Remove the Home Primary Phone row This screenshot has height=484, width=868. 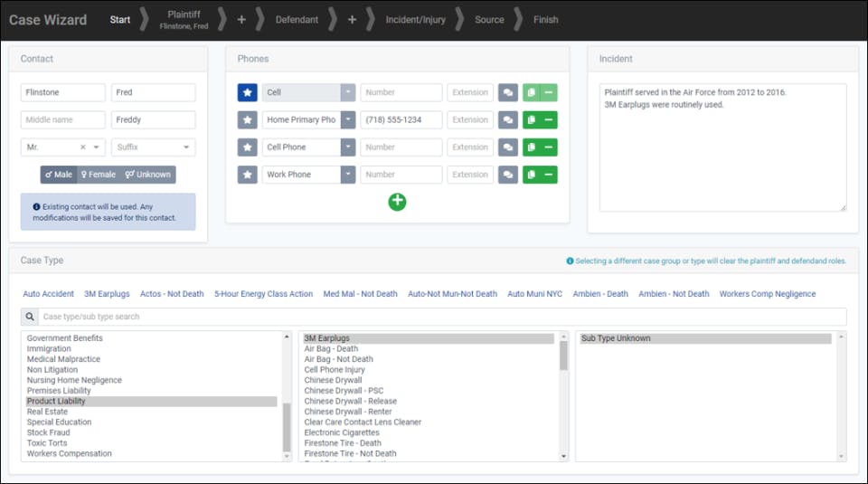[x=549, y=119]
